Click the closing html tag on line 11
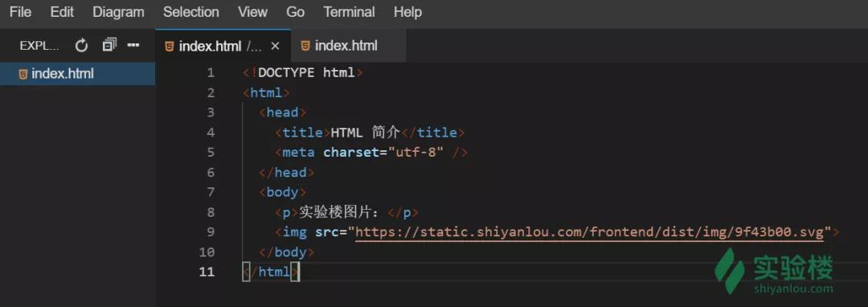Viewport: 868px width, 307px height. pos(271,272)
